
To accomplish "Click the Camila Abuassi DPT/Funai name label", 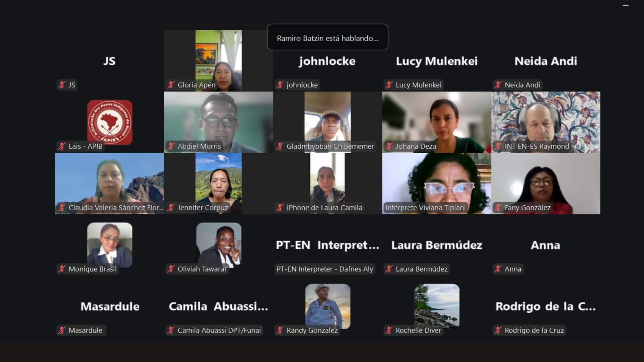I will coord(219,330).
